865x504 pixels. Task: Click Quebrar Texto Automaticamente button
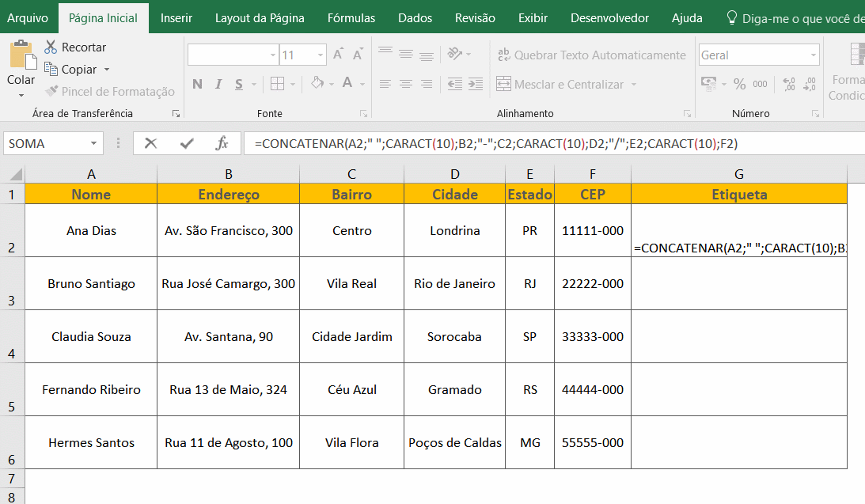(x=591, y=55)
